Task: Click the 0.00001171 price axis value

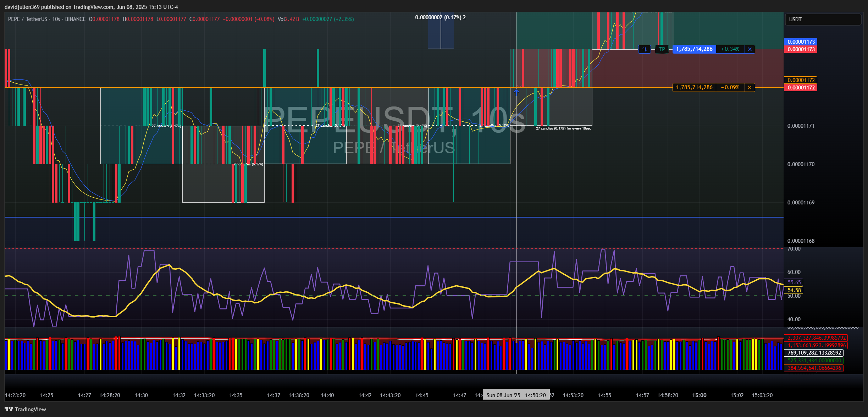Action: click(x=801, y=126)
